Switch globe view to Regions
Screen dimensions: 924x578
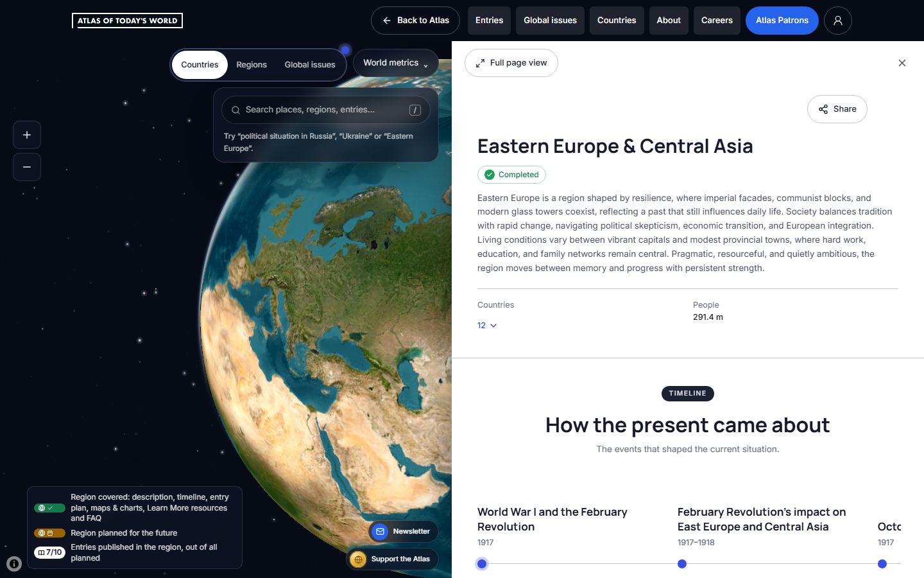(252, 65)
